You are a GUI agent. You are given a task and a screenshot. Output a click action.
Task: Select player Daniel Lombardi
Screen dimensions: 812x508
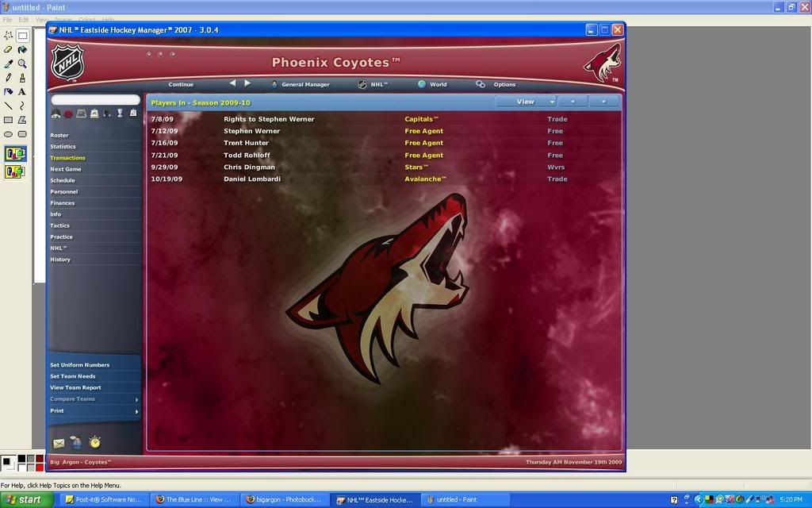pyautogui.click(x=252, y=179)
